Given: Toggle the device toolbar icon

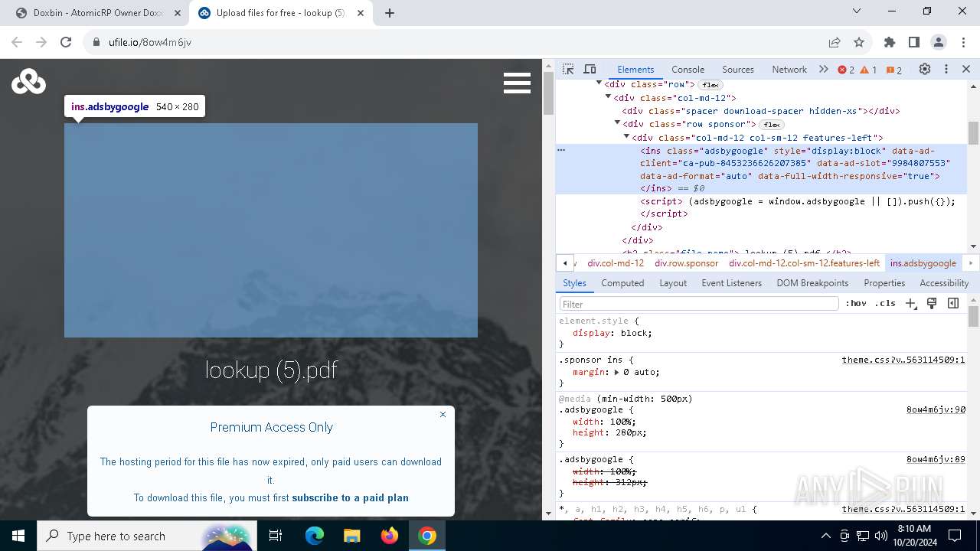Looking at the screenshot, I should (x=590, y=69).
